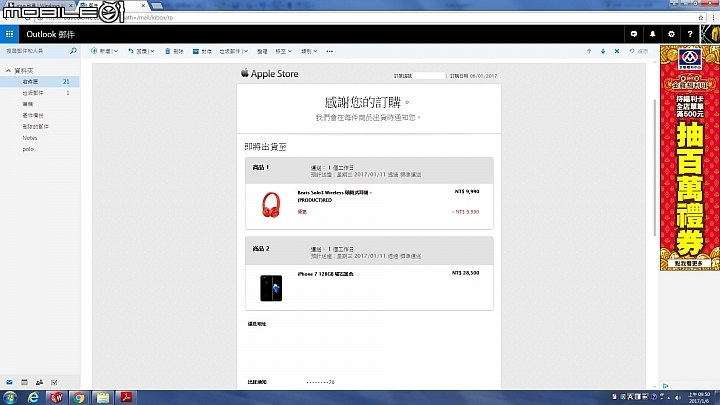Open the help question mark
This screenshot has width=720, height=405.
coord(690,34)
